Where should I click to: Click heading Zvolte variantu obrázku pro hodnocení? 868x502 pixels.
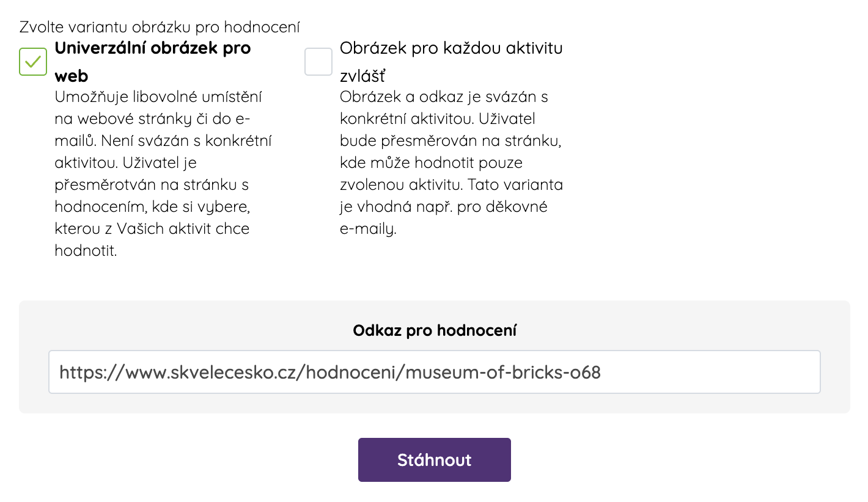[160, 27]
